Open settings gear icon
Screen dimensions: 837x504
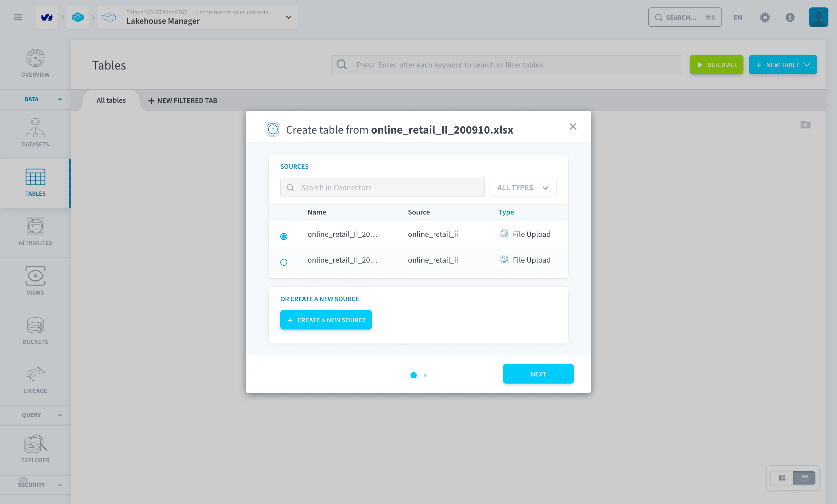765,17
